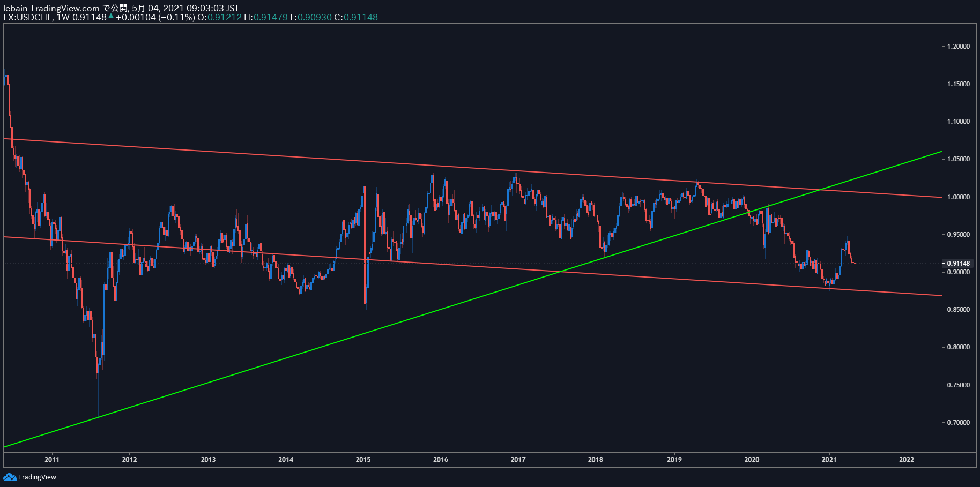Image resolution: width=980 pixels, height=487 pixels.
Task: Click the 2018 label on time axis
Action: pyautogui.click(x=596, y=459)
